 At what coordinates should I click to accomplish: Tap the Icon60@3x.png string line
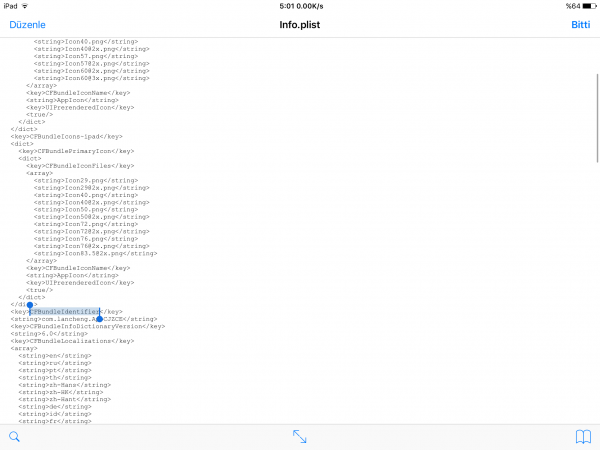[91, 78]
